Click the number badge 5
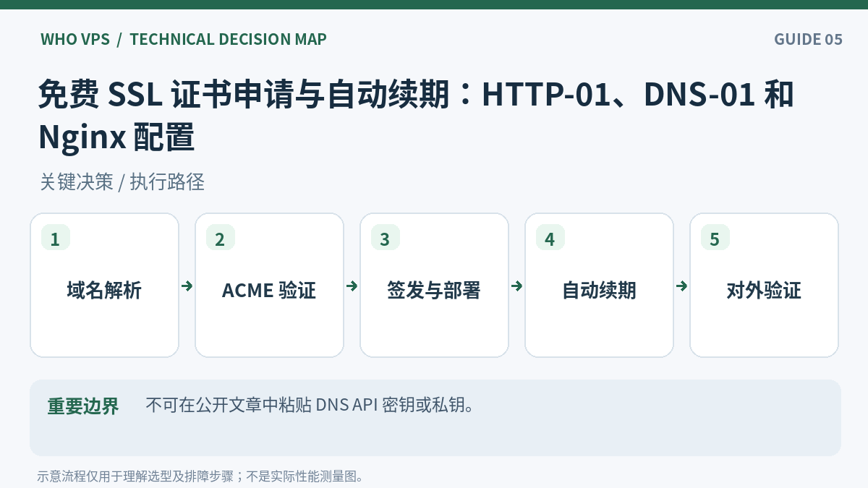This screenshot has width=868, height=488. [x=715, y=238]
